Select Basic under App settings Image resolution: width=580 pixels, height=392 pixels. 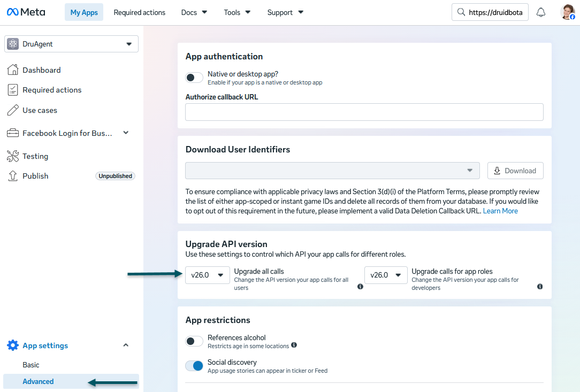[30, 365]
